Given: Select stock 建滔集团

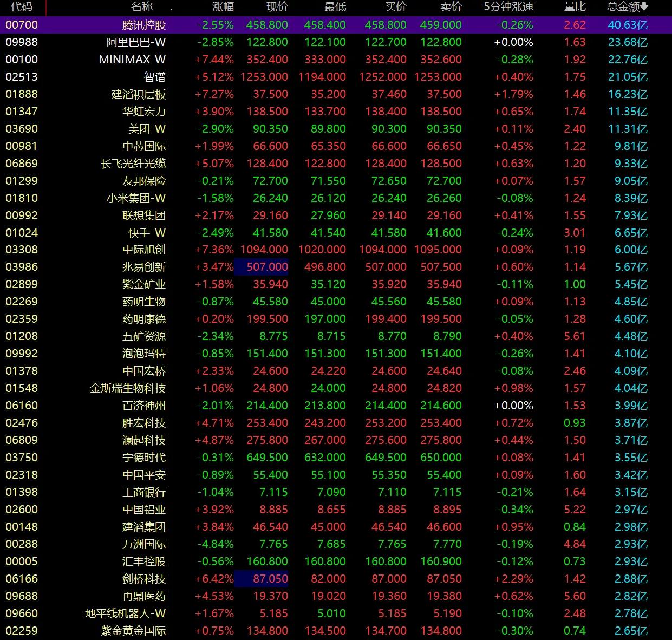Looking at the screenshot, I should tap(144, 527).
